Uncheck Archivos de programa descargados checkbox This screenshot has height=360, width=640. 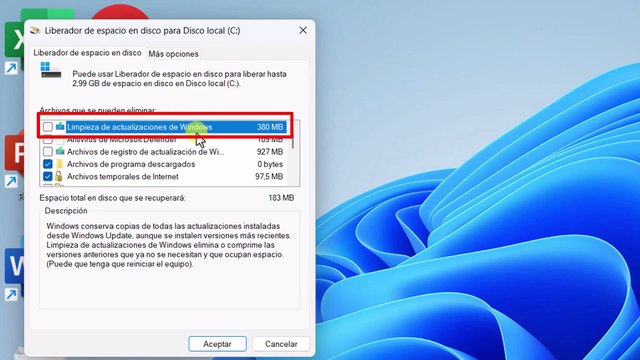[x=48, y=164]
